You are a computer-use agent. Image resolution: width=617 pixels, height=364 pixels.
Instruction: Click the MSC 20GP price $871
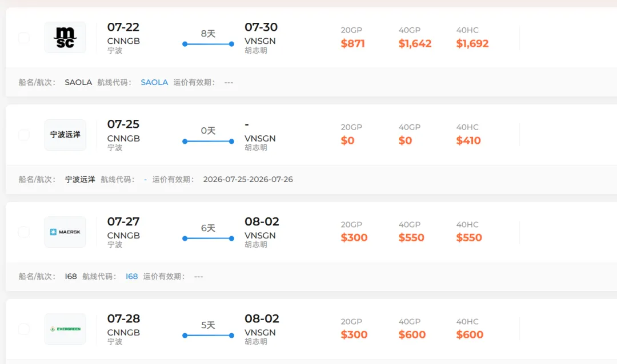352,43
